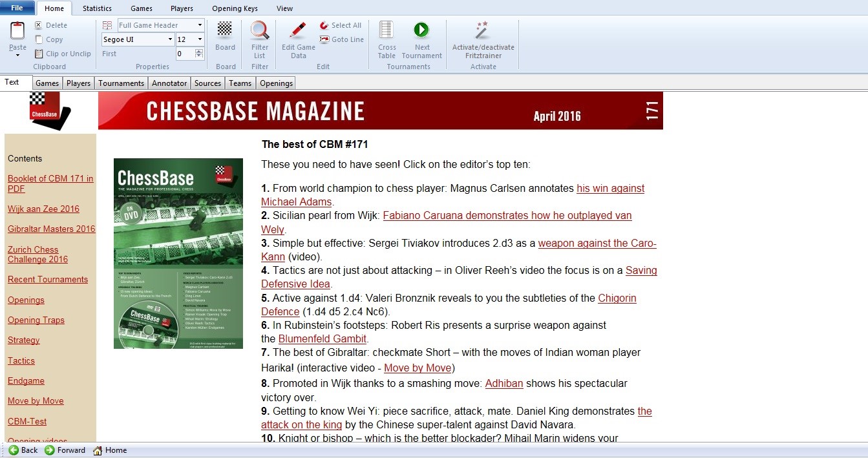Viewport: 868px width, 458px height.
Task: Click the Next Tournament green arrow icon
Action: point(421,30)
